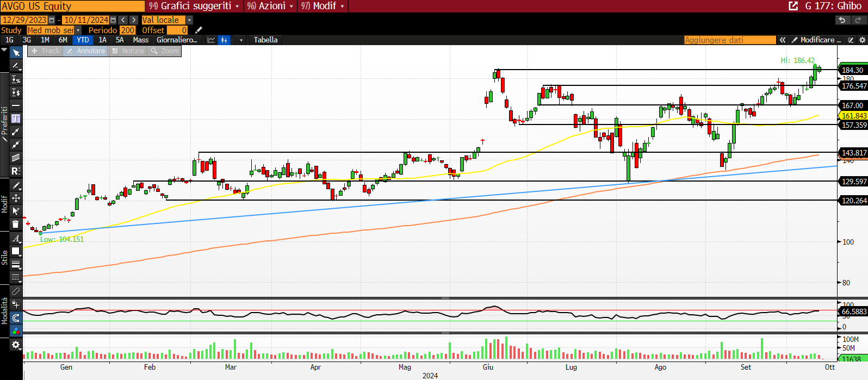Screen dimensions: 868x380
Task: Select the 1A time range tab
Action: click(102, 40)
